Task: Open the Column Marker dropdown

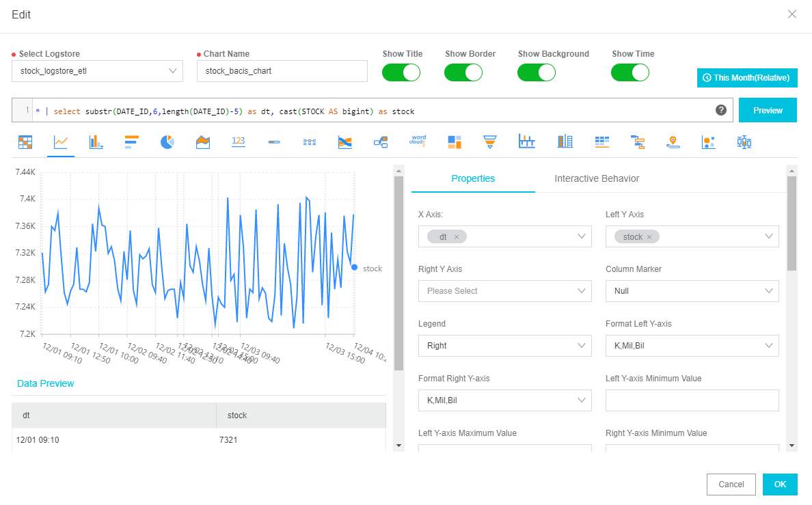Action: tap(692, 291)
